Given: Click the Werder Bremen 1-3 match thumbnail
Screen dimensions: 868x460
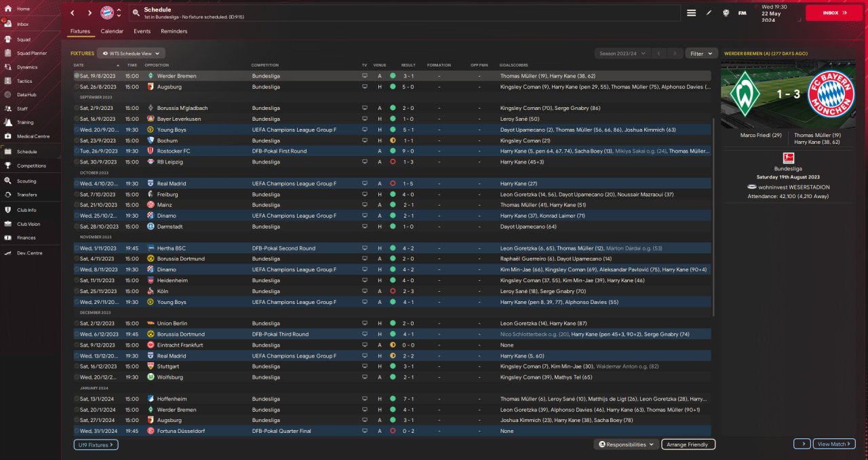Looking at the screenshot, I should coord(788,94).
